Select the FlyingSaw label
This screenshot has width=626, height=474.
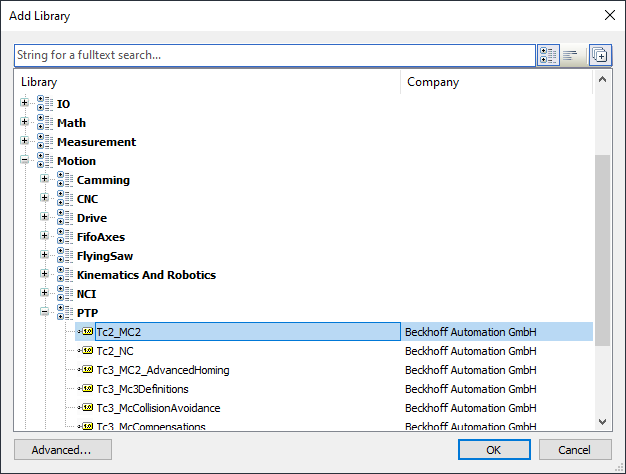click(x=105, y=256)
